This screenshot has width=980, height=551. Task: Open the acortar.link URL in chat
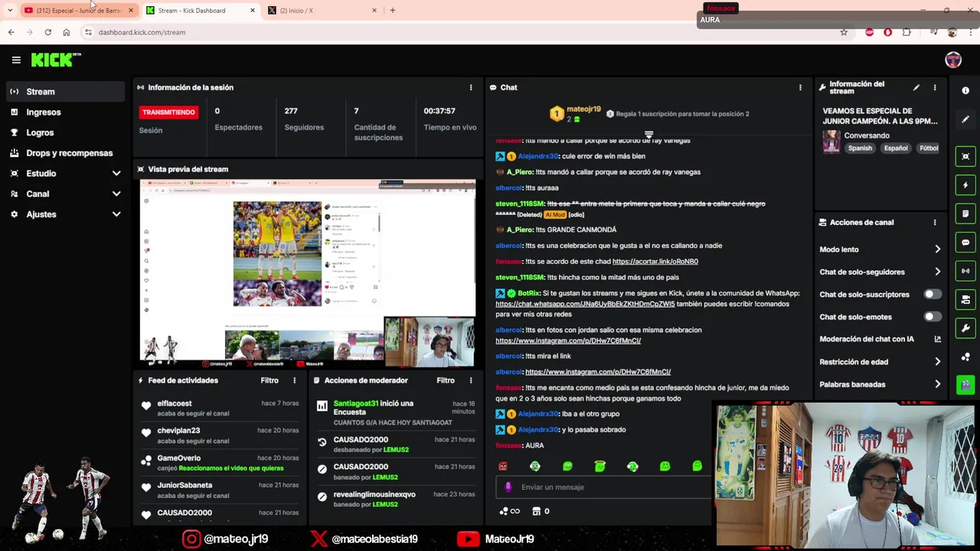point(655,262)
